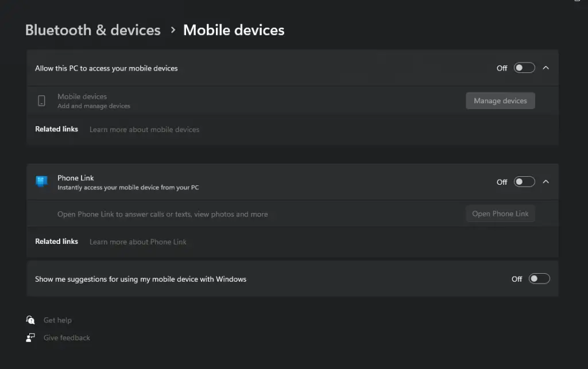Viewport: 588px width, 369px height.
Task: Click the breadcrumb separator arrow icon
Action: click(173, 30)
